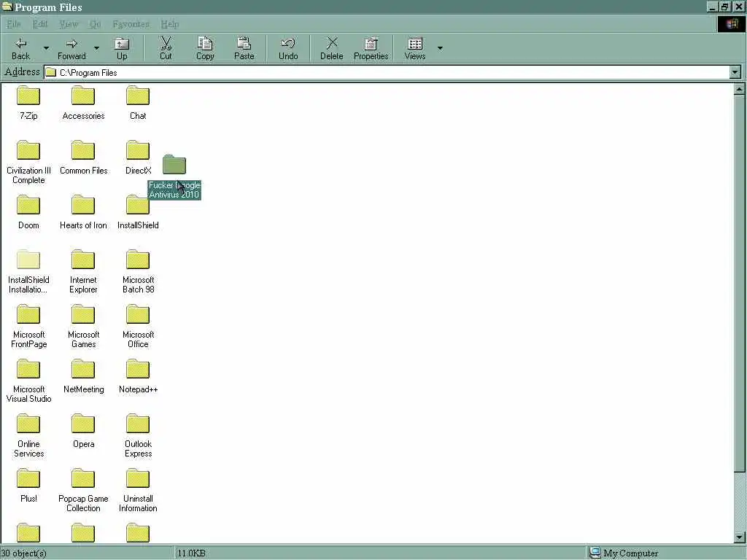Screen dimensions: 747x560
Task: Open the File menu
Action: point(14,24)
